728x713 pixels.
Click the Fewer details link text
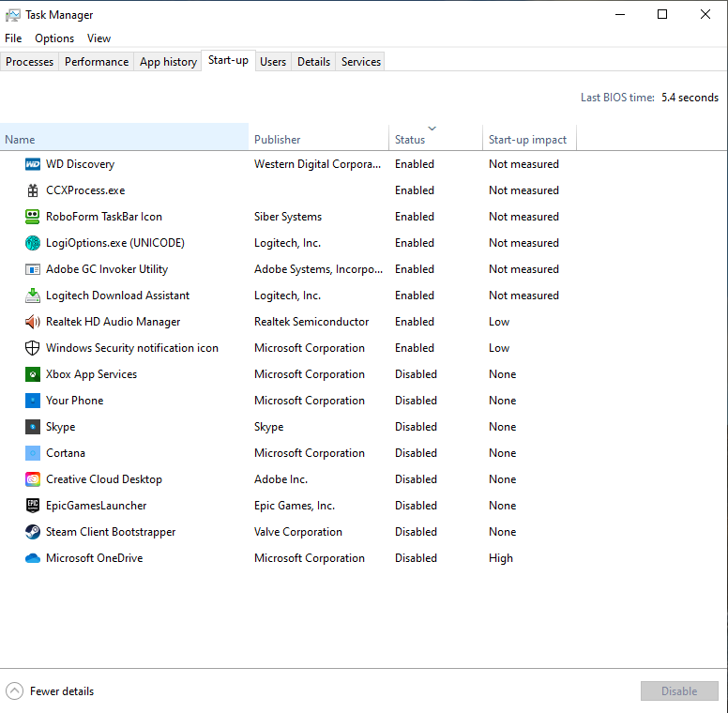(62, 691)
